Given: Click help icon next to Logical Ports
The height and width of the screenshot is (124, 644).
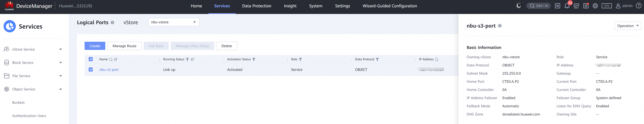Looking at the screenshot, I should [112, 22].
